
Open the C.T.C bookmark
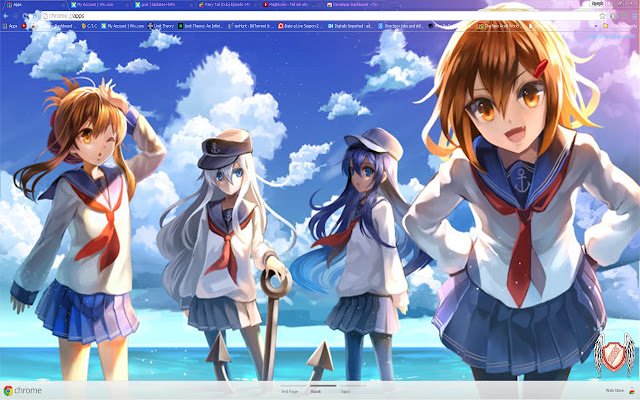pos(89,26)
